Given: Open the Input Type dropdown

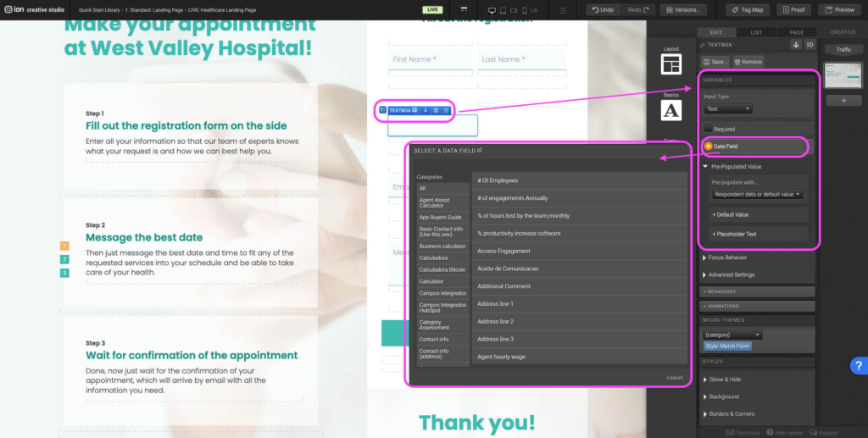Looking at the screenshot, I should pos(728,109).
